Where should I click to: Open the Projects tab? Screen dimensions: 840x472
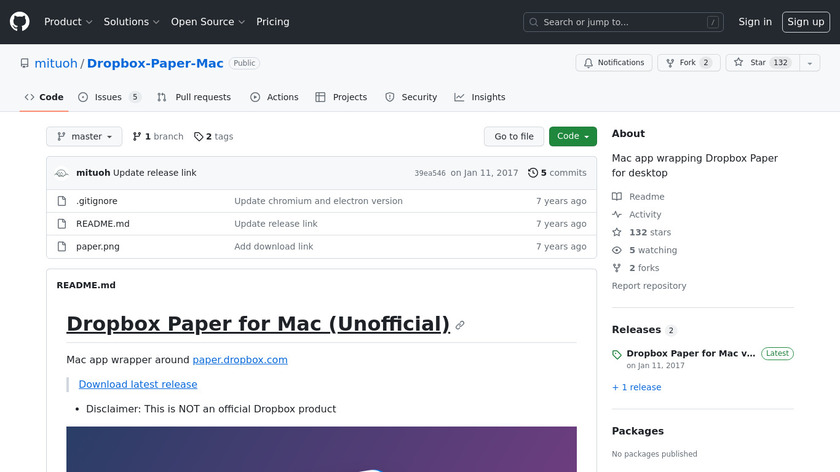click(341, 97)
